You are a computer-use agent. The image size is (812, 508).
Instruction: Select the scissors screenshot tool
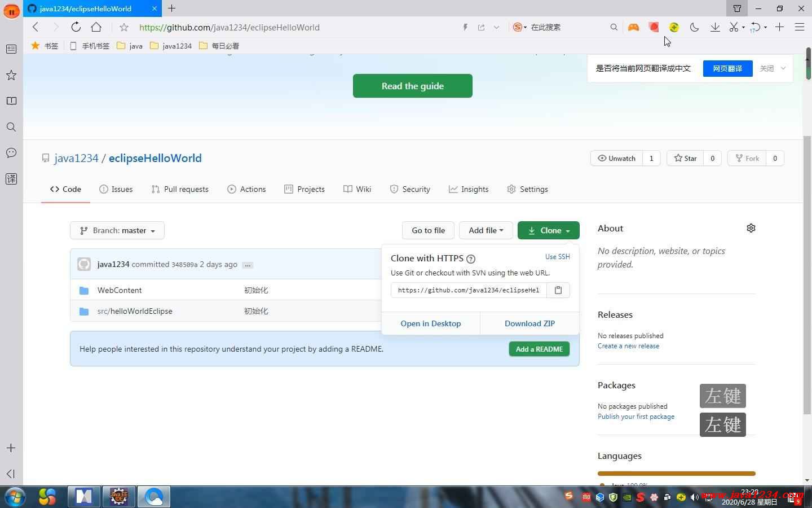point(734,27)
